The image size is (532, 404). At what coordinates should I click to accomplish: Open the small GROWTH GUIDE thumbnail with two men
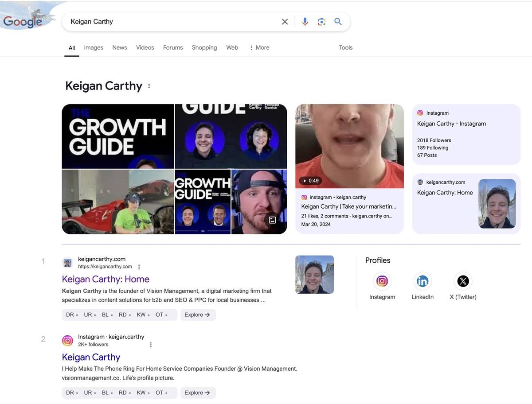(203, 202)
